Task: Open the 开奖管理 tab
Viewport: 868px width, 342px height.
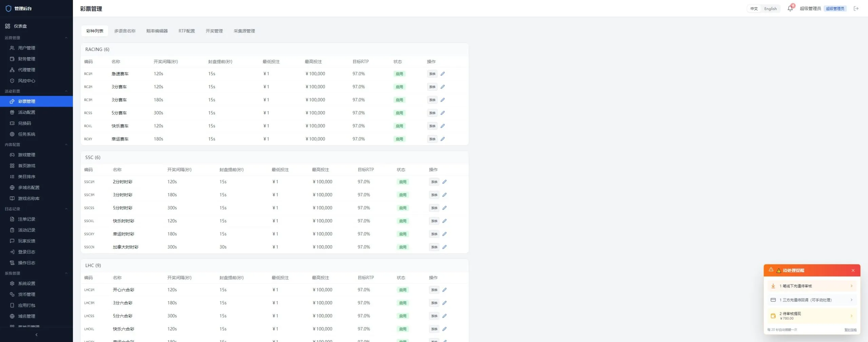Action: (214, 31)
